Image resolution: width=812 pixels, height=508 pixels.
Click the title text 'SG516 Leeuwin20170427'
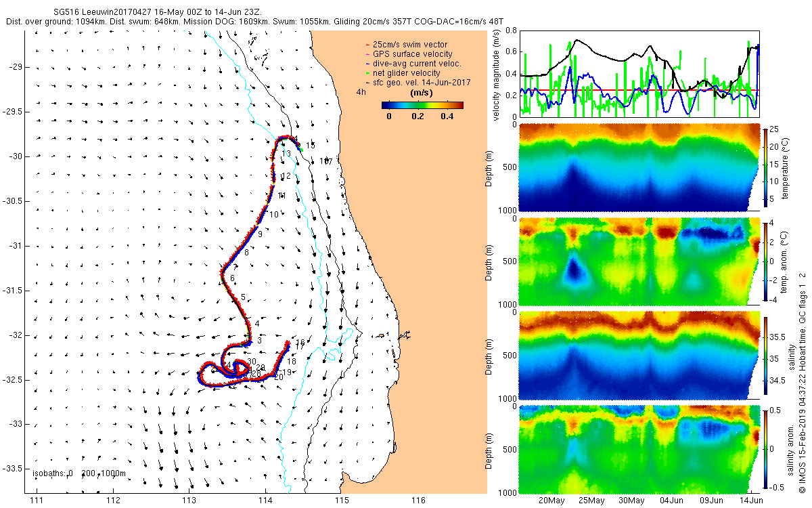click(103, 12)
